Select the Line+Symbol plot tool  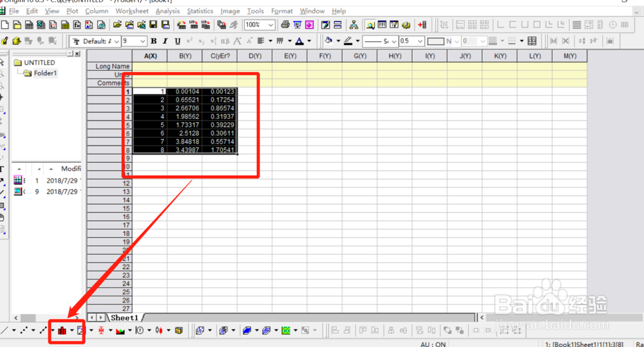point(43,330)
